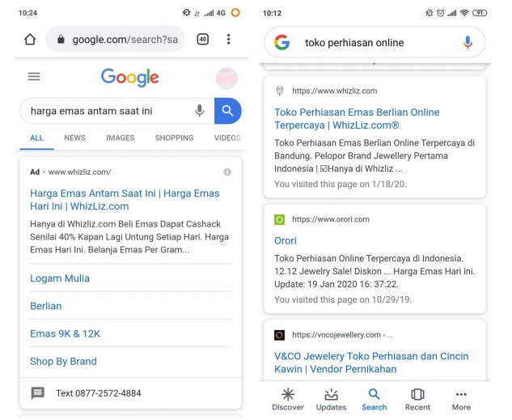Tap the google.com/search URL address bar
The height and width of the screenshot is (420, 512).
(115, 39)
